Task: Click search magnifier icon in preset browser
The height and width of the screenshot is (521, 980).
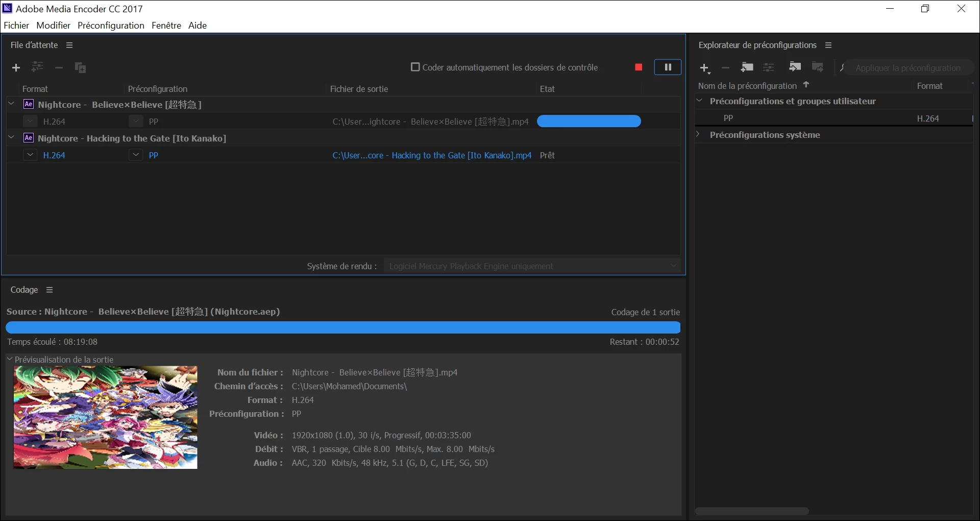Action: click(x=843, y=67)
